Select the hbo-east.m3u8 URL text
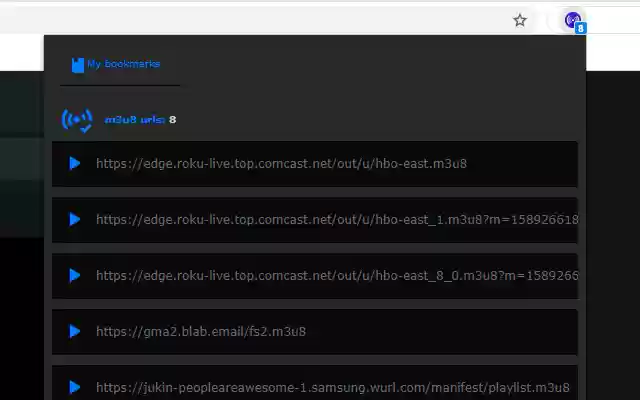Image resolution: width=640 pixels, height=400 pixels. [281, 164]
